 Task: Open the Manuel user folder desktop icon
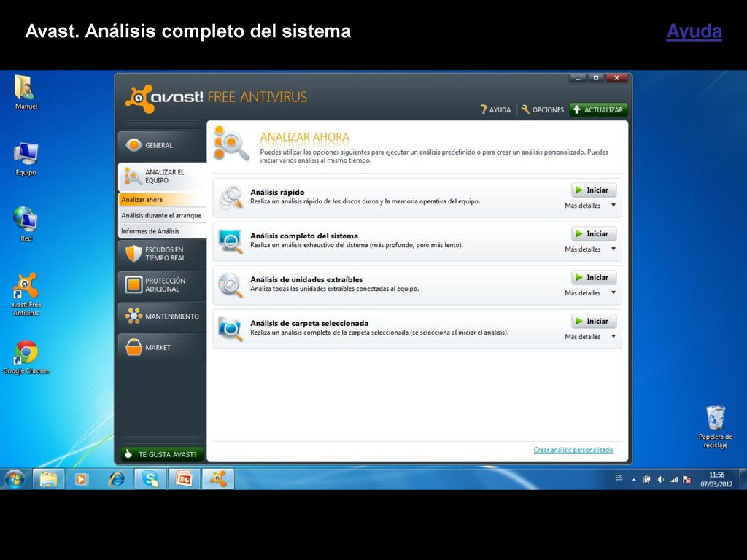pyautogui.click(x=26, y=92)
